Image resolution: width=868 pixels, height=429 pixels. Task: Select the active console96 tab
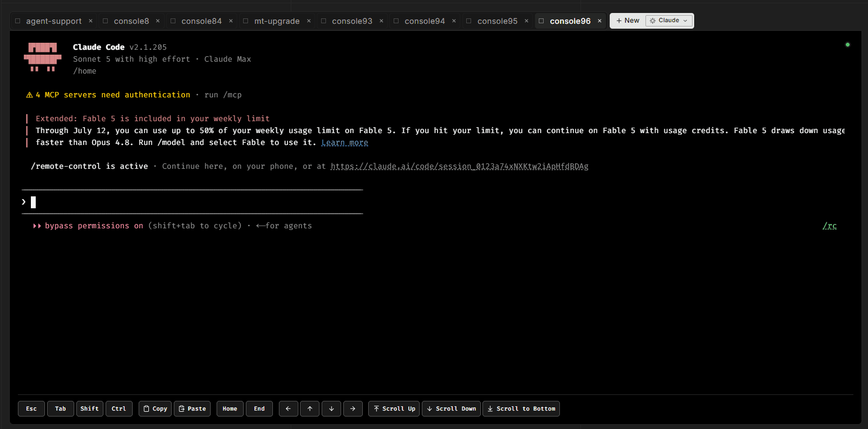click(x=570, y=21)
